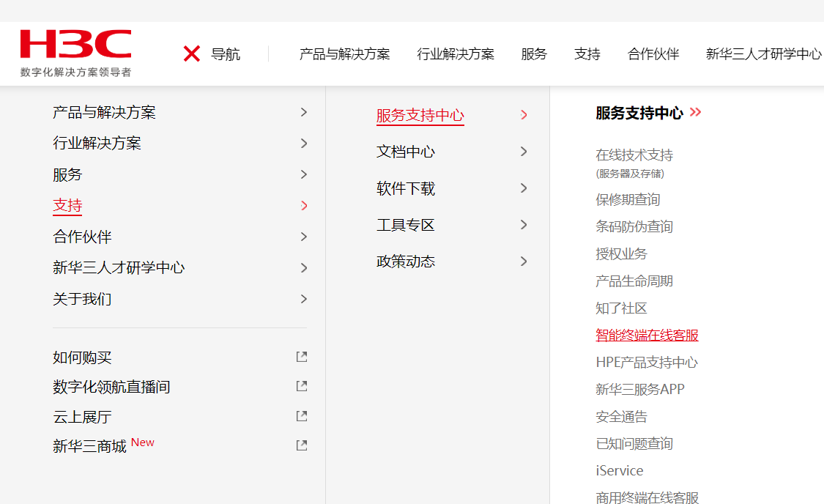Expand 服务支持中心 chevron in middle column
The width and height of the screenshot is (824, 504).
click(x=524, y=114)
